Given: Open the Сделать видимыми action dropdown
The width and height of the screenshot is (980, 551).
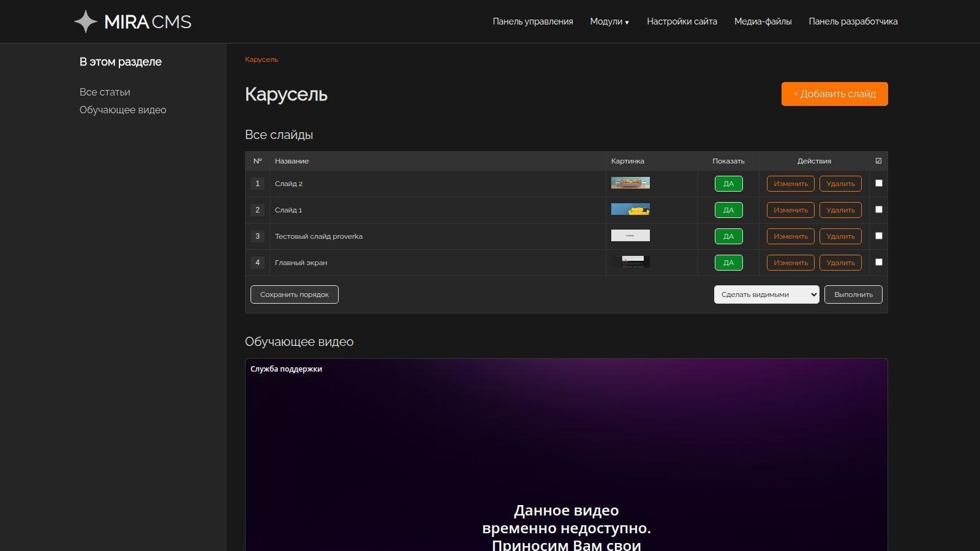Looking at the screenshot, I should coord(766,294).
